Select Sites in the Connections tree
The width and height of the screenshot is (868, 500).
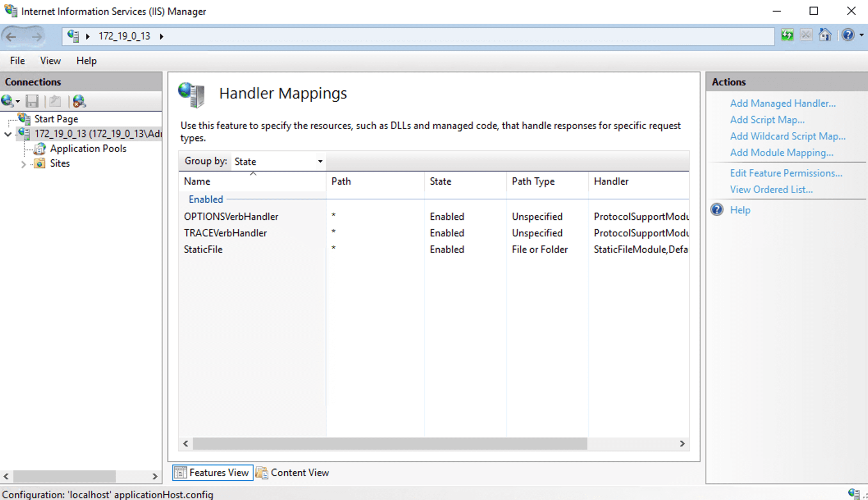pyautogui.click(x=60, y=163)
